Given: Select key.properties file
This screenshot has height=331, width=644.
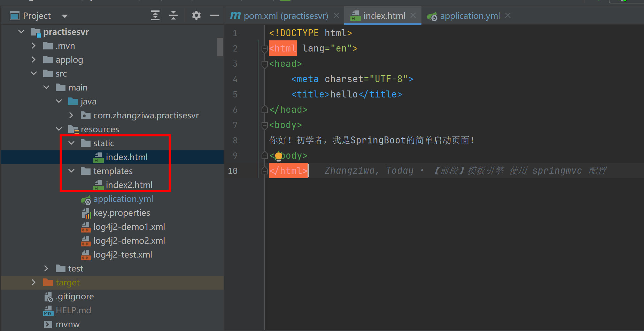Looking at the screenshot, I should coord(122,213).
